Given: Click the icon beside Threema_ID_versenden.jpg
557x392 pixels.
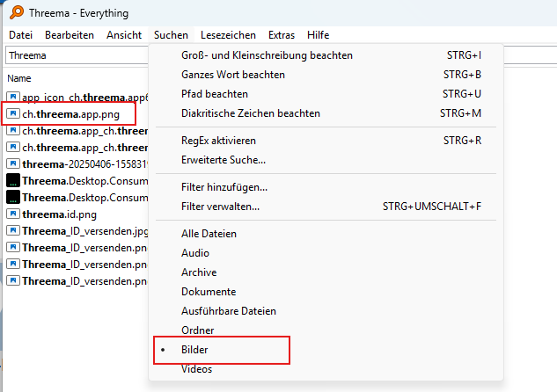Looking at the screenshot, I should [x=13, y=230].
